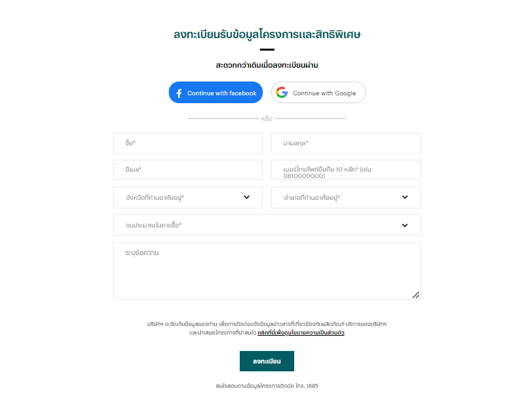
Task: Click the green ลงทะเบียน register button
Action: [267, 361]
